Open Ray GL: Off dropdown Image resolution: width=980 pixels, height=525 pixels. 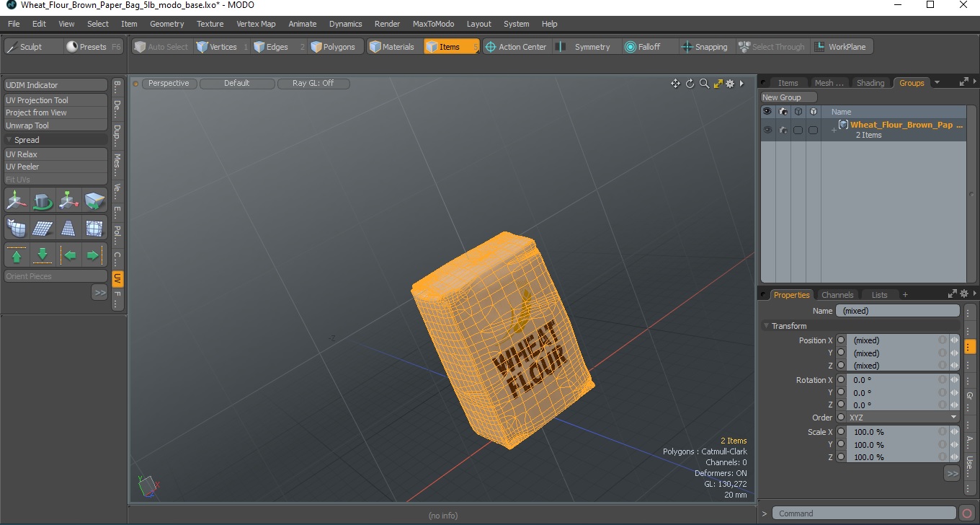pos(313,84)
